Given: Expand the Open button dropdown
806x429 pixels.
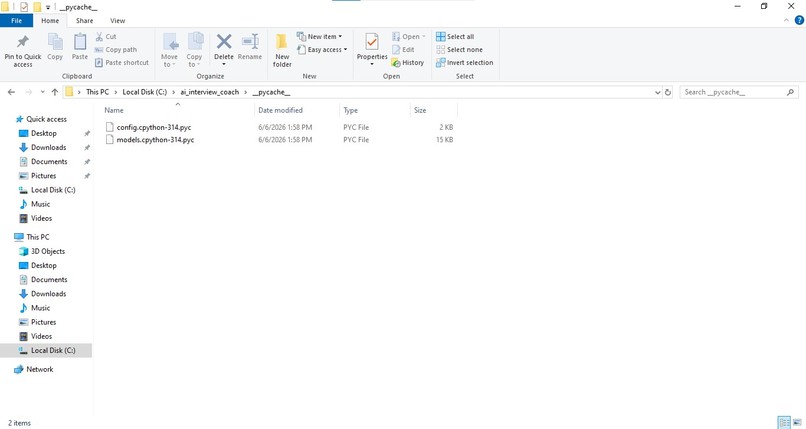Looking at the screenshot, I should (424, 36).
